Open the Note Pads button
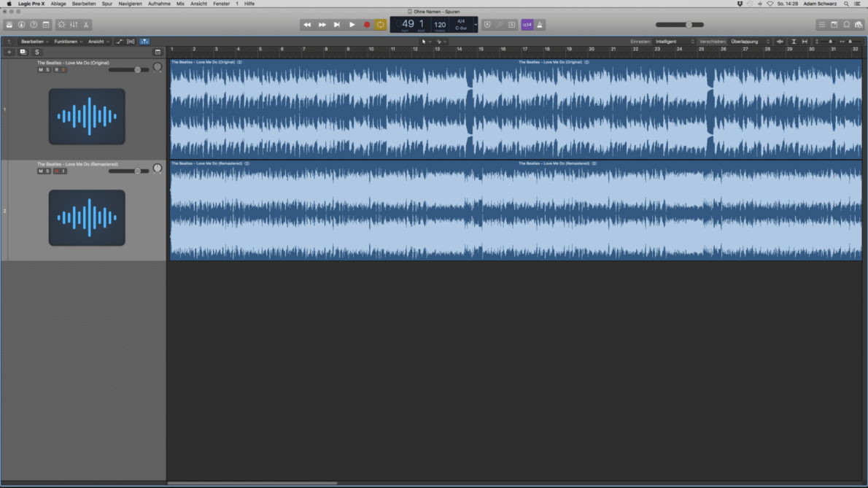The height and width of the screenshot is (488, 868). [834, 25]
